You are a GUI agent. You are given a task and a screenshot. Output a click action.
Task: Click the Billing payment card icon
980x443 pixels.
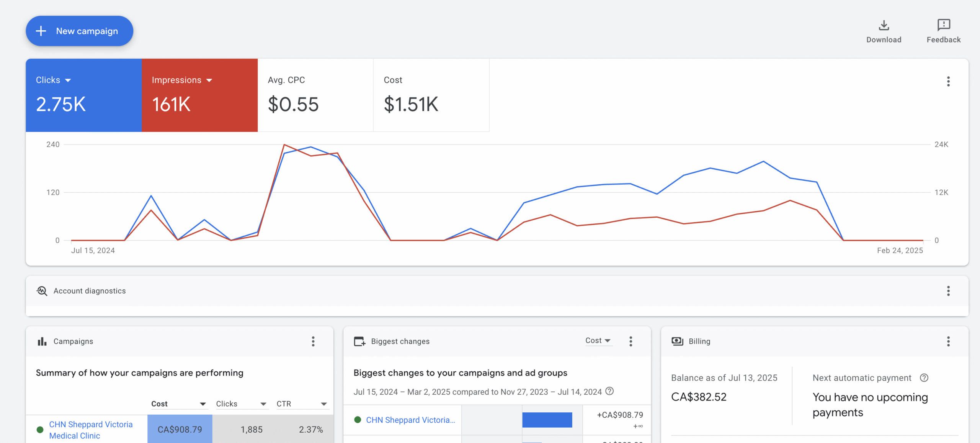pos(678,341)
